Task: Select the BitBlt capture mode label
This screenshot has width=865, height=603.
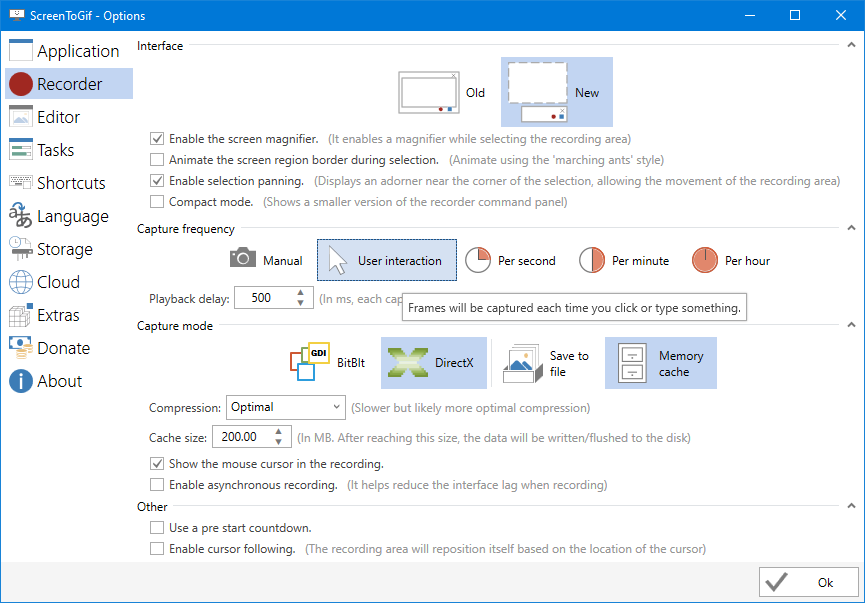Action: pos(351,363)
